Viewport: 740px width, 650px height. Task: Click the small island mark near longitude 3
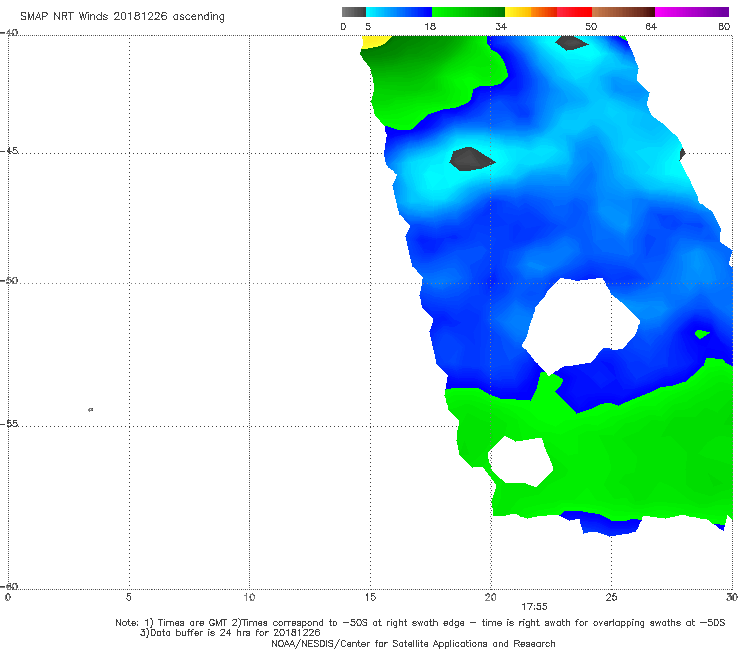(x=91, y=410)
